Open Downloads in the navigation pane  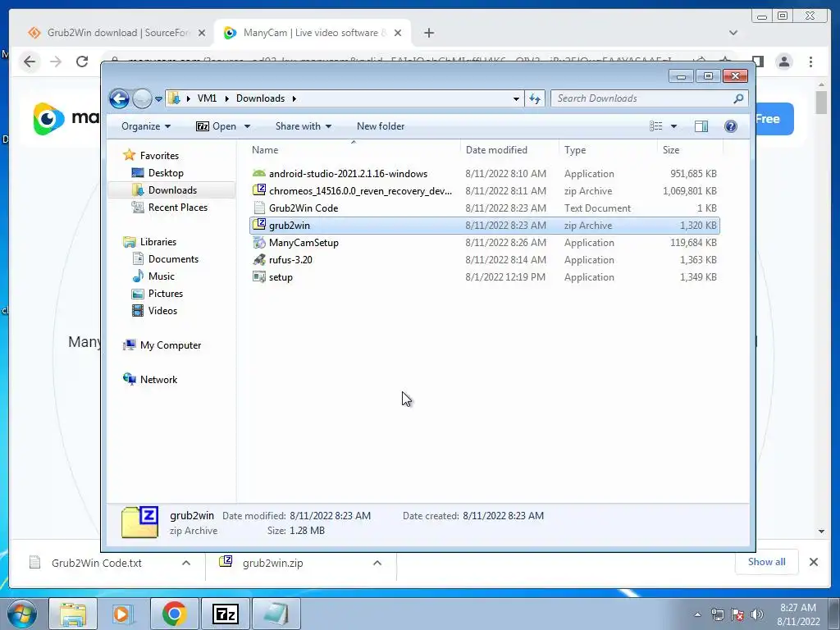172,190
